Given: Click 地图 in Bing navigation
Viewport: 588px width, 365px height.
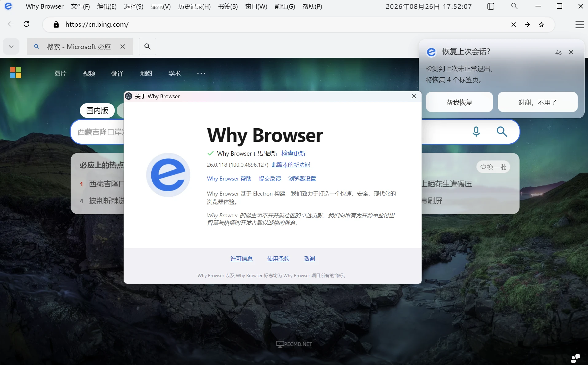Looking at the screenshot, I should tap(146, 73).
